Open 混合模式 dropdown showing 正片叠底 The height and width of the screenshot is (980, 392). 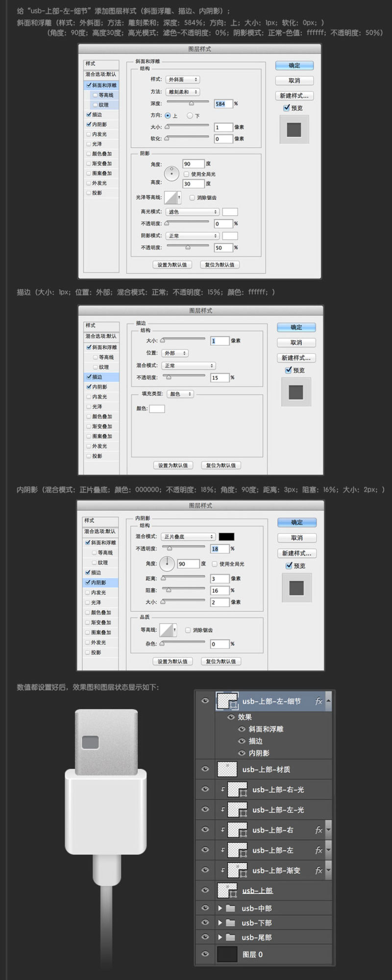[188, 537]
